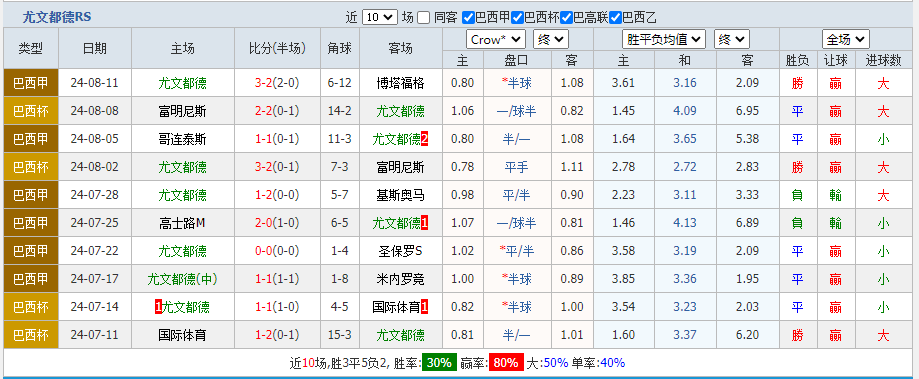The image size is (919, 379).
Task: Click away team 基斯奥马
Action: [400, 195]
